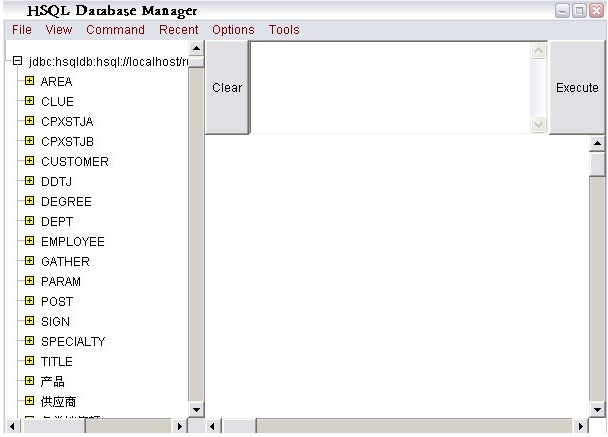Click the Clear button
Screen dimensions: 608x437
pos(227,88)
